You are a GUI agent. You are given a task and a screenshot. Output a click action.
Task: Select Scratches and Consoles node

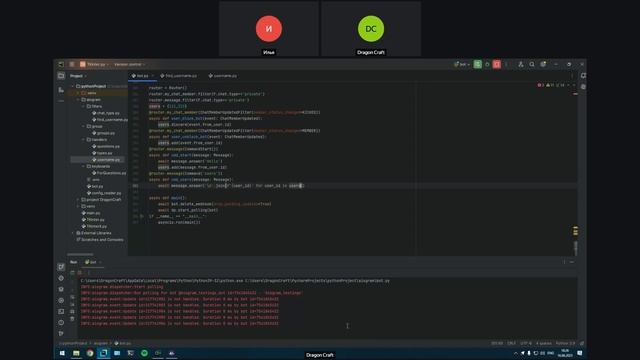coord(100,240)
